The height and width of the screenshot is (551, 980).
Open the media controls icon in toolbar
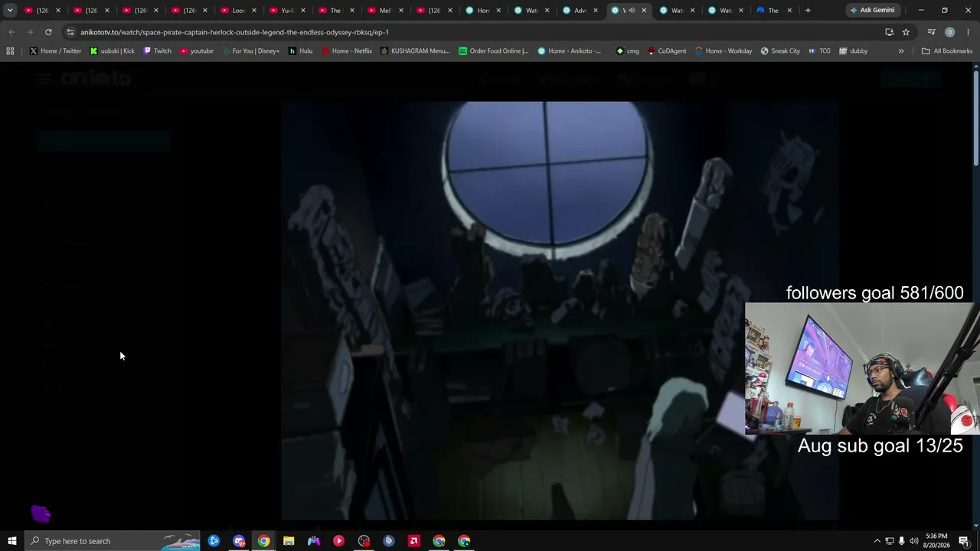pyautogui.click(x=931, y=32)
